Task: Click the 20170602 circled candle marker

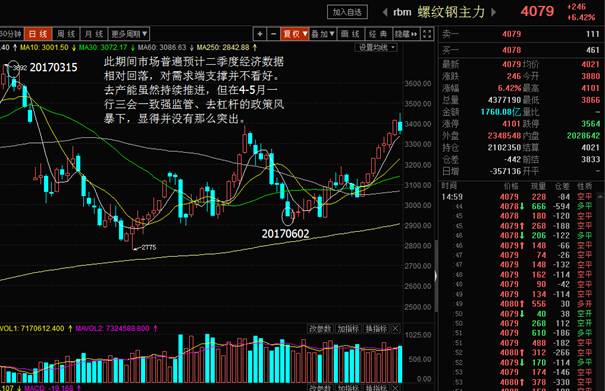Action: click(x=288, y=214)
